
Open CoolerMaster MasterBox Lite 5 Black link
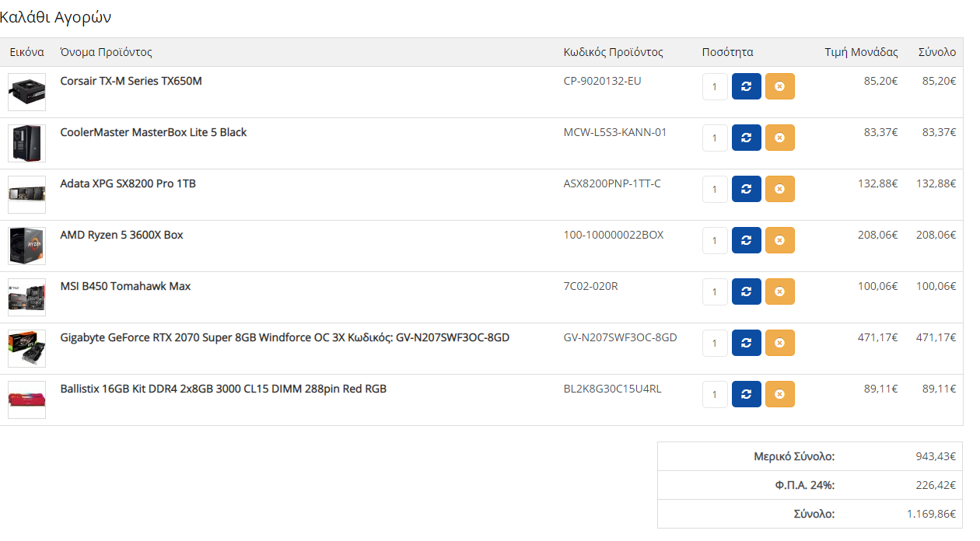pos(153,132)
